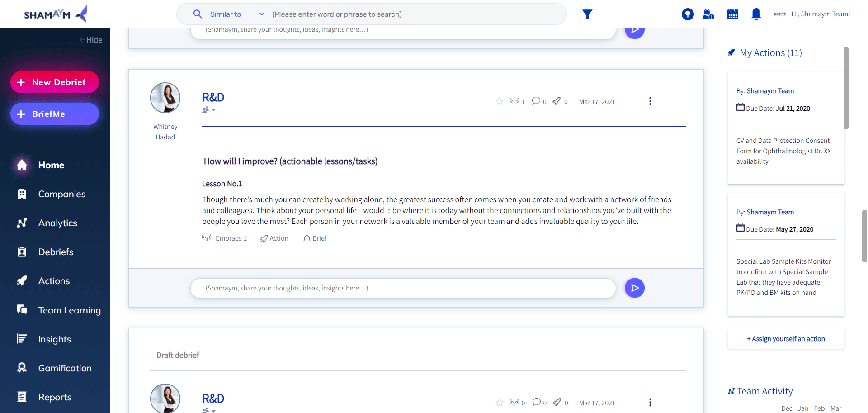Screen dimensions: 868x413
Task: Expand audience dropdown under draft R&D title
Action: (x=209, y=410)
